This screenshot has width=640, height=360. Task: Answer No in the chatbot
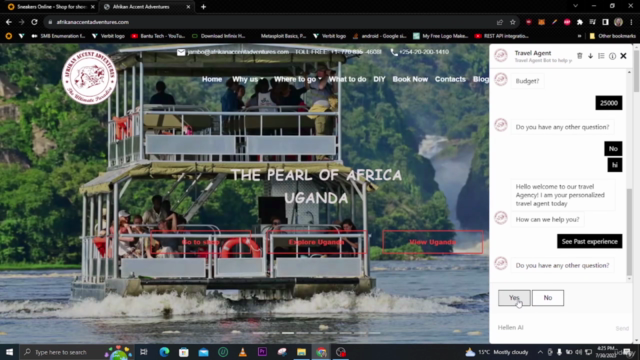[x=548, y=298]
